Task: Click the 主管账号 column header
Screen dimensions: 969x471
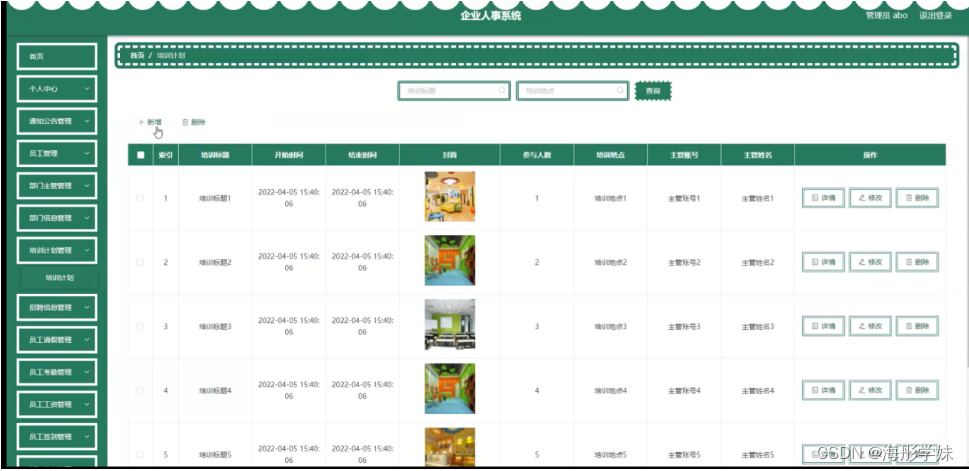Action: (x=684, y=155)
